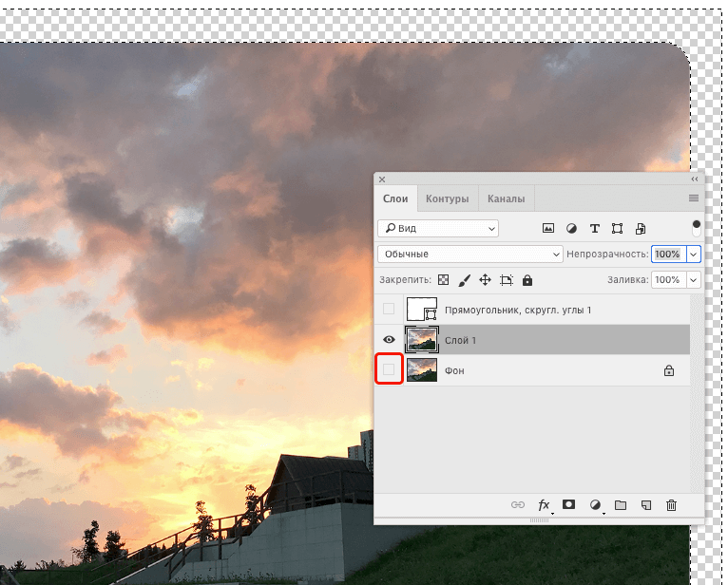Click the pixel layer filter icon
The height and width of the screenshot is (585, 728).
point(548,228)
